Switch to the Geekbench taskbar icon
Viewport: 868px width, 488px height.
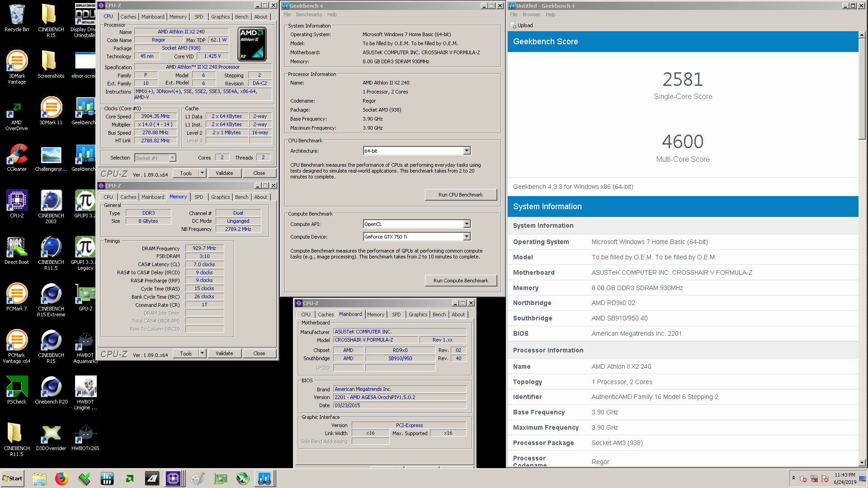(264, 479)
